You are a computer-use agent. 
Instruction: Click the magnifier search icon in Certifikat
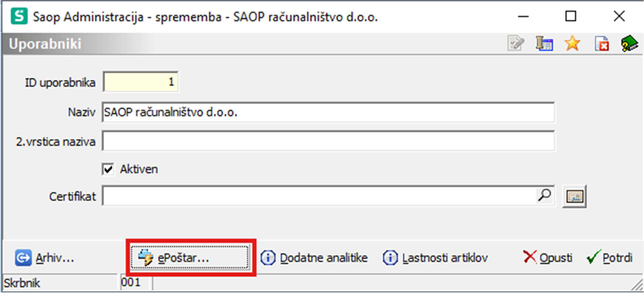pos(544,195)
